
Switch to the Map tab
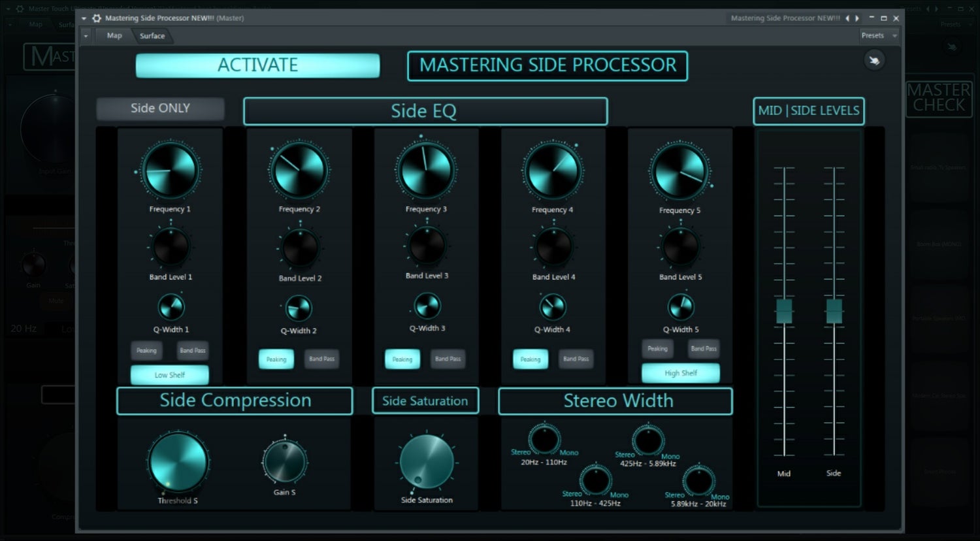tap(114, 35)
